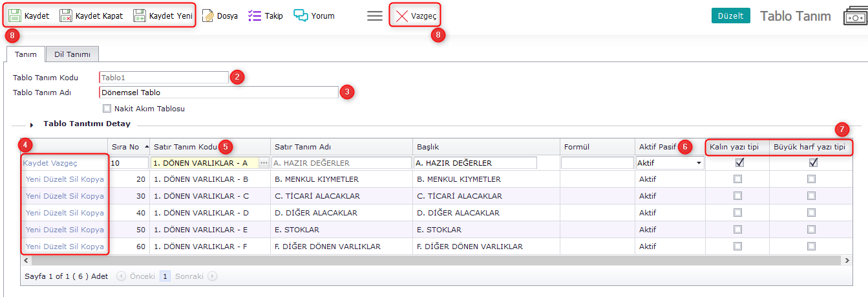Viewport: 868px width, 297px height.
Task: Open the Takip checklist icon
Action: click(x=255, y=16)
